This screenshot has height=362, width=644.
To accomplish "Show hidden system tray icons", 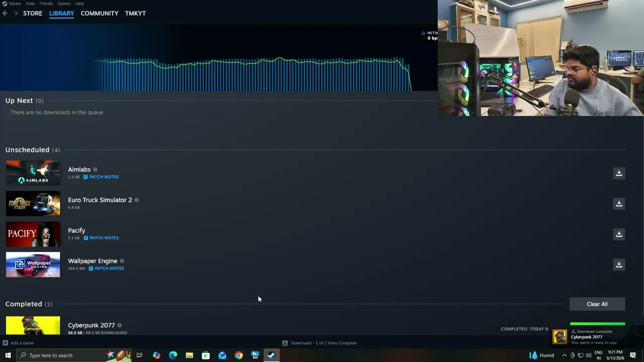I will pyautogui.click(x=564, y=355).
